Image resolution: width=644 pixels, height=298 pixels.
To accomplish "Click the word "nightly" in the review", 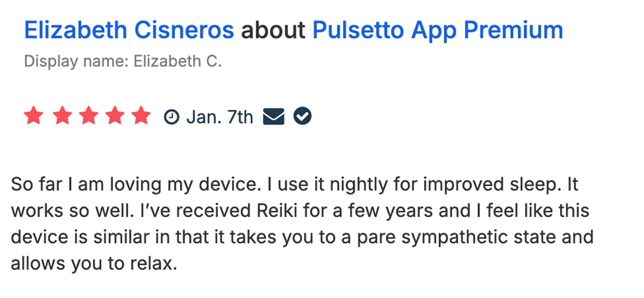I will tap(355, 184).
